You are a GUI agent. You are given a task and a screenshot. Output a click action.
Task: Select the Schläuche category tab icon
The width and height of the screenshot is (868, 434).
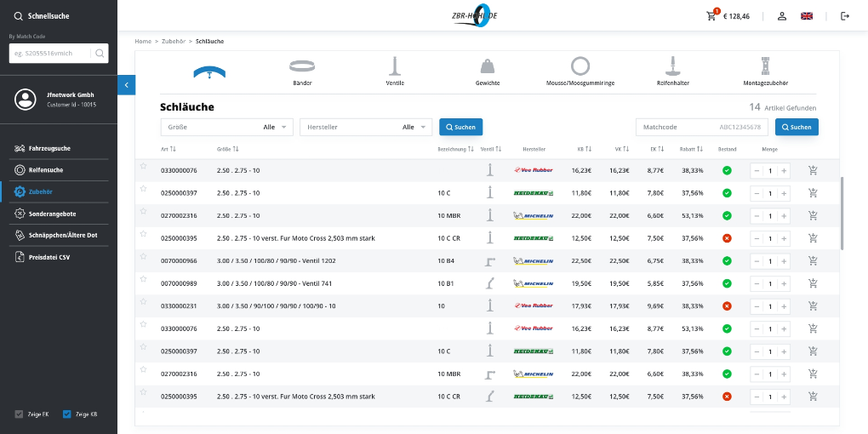click(x=209, y=72)
